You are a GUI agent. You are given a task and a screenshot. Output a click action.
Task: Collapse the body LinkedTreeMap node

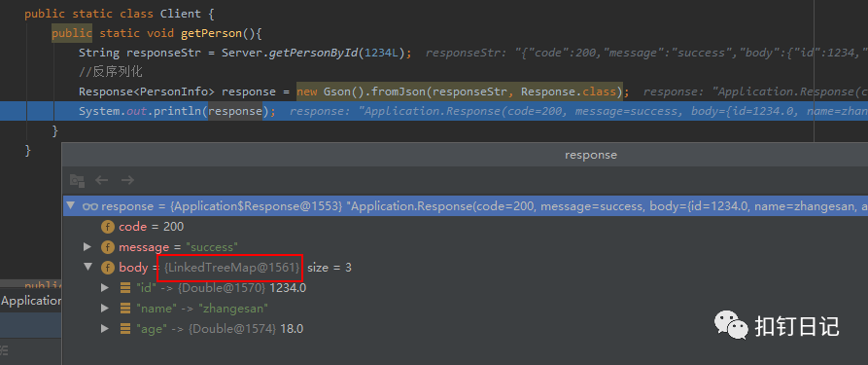(87, 268)
